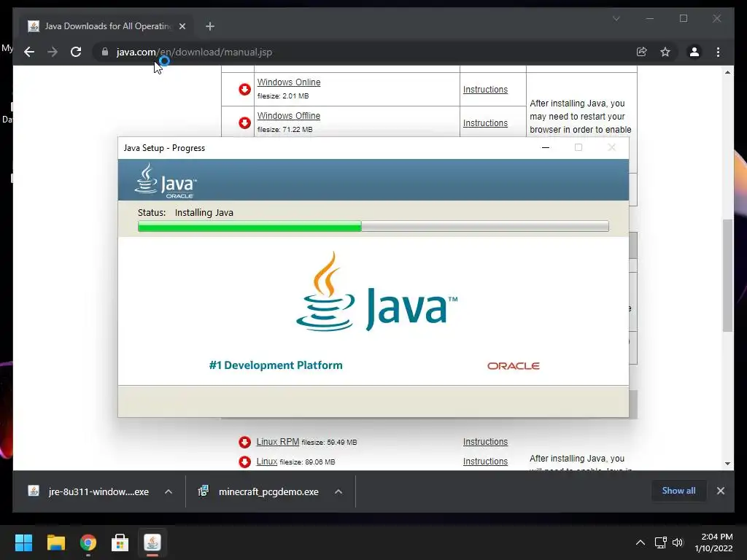
Task: View site info via the padlock icon
Action: (x=105, y=52)
